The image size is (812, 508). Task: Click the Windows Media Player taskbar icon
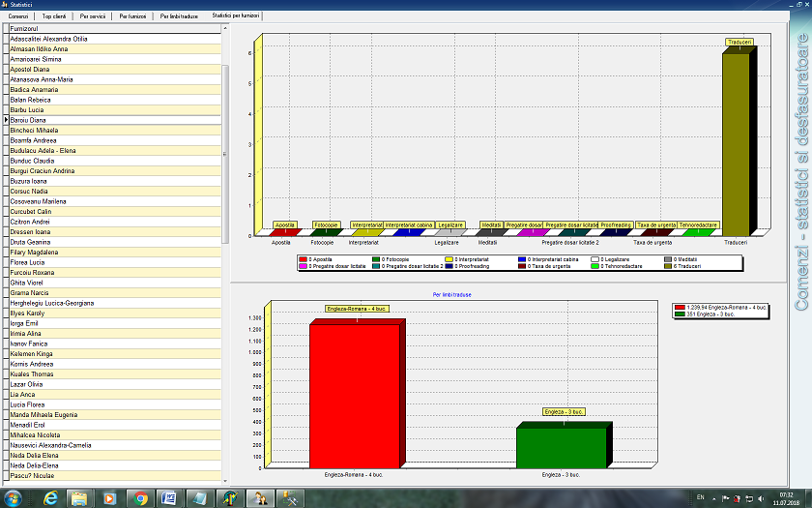(109, 497)
